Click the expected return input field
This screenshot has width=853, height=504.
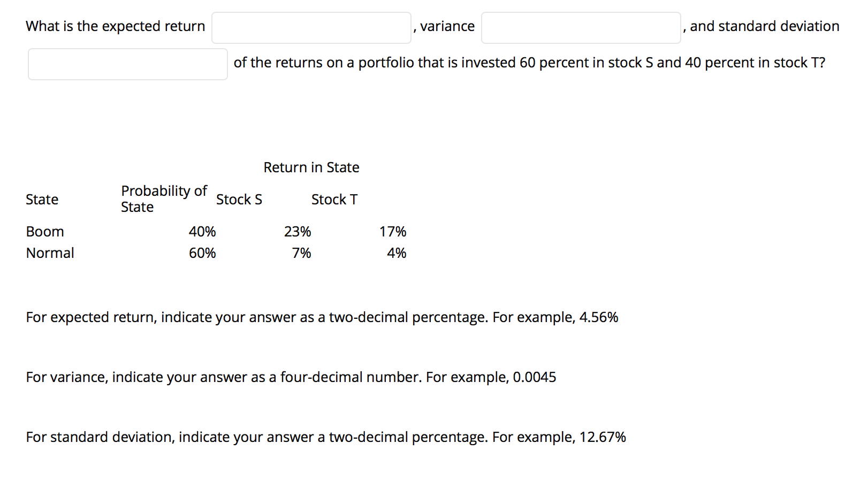pos(311,27)
